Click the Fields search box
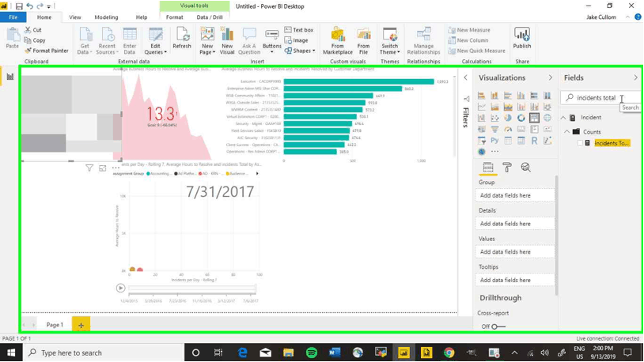Viewport: 644px width, 362px height. coord(600,98)
